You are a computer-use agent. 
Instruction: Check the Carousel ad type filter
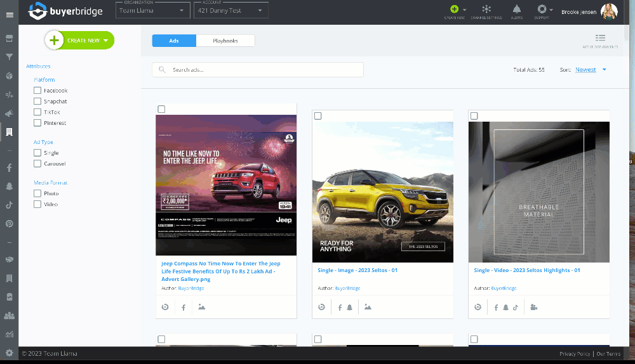click(37, 164)
